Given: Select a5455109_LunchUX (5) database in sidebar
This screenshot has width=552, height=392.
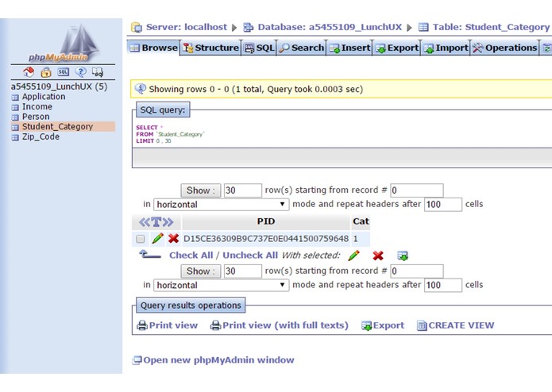Looking at the screenshot, I should [59, 86].
